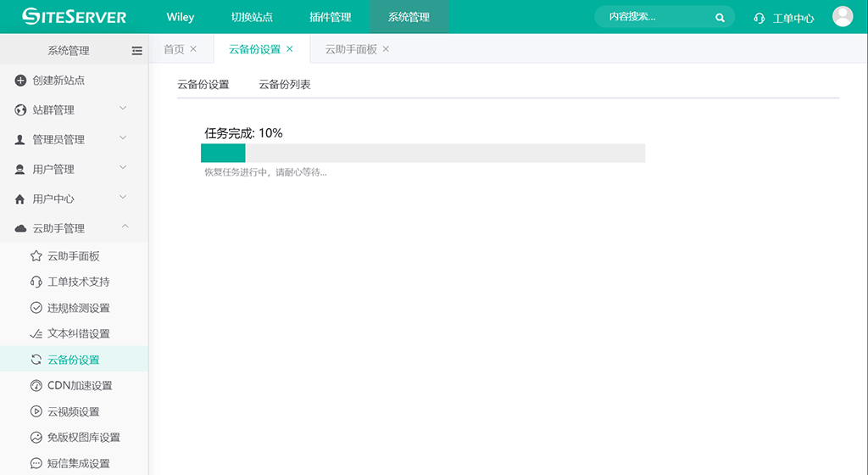The width and height of the screenshot is (868, 475).
Task: Collapse sidebar using the hamburger icon
Action: 136,51
